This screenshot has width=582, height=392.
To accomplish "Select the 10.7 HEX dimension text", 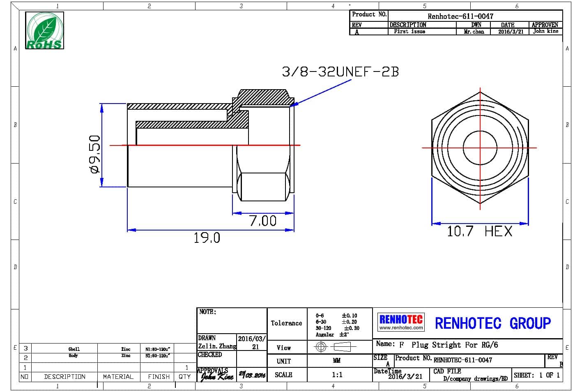I will [479, 231].
